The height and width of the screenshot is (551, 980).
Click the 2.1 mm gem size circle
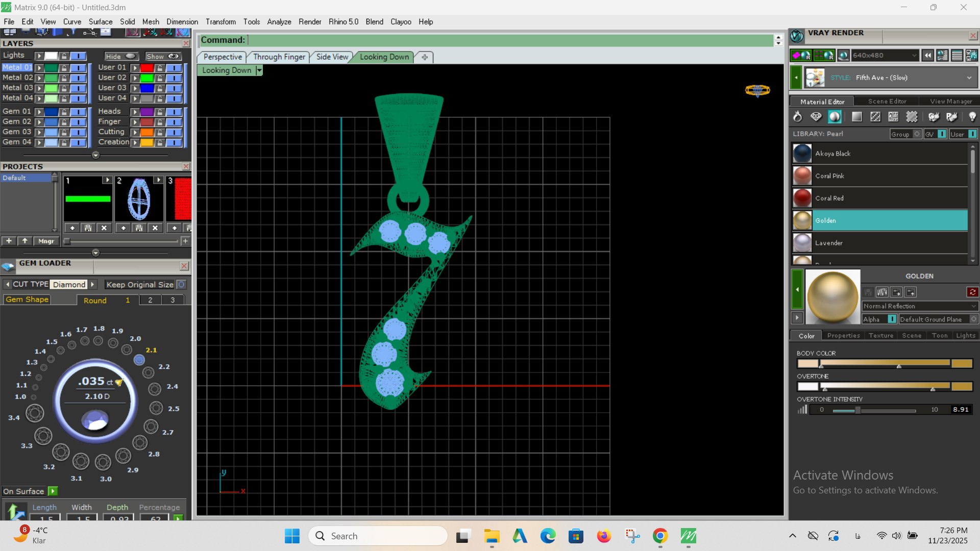click(139, 360)
